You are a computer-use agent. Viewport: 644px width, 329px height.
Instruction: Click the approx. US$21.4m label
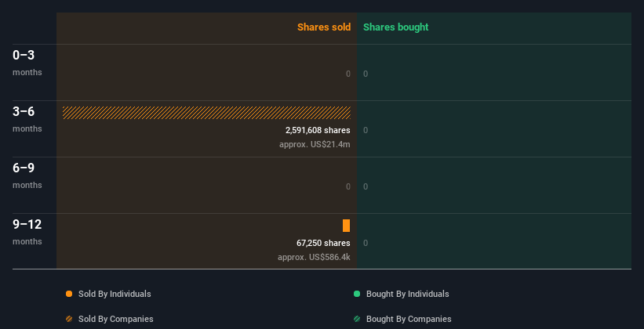click(x=315, y=144)
